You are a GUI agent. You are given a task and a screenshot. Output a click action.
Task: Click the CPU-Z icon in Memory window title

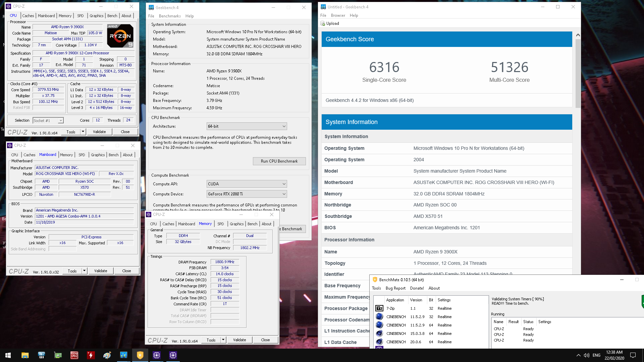tap(149, 215)
